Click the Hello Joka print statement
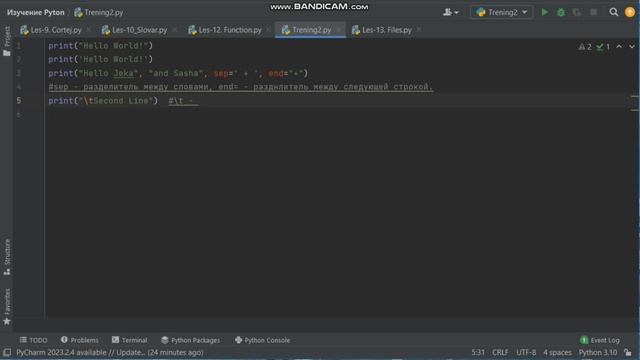The image size is (640, 360). tap(178, 73)
